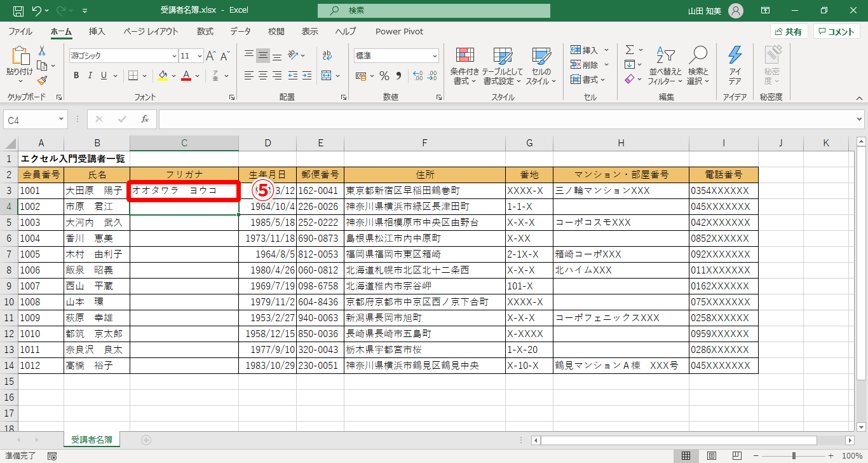Click the accounting number format icon
This screenshot has height=463, width=868.
361,76
